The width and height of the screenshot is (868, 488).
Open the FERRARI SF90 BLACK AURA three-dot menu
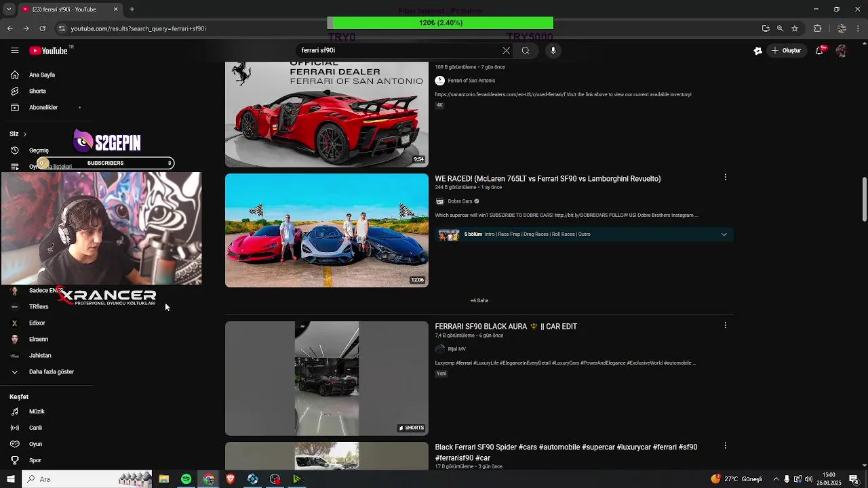(x=725, y=325)
